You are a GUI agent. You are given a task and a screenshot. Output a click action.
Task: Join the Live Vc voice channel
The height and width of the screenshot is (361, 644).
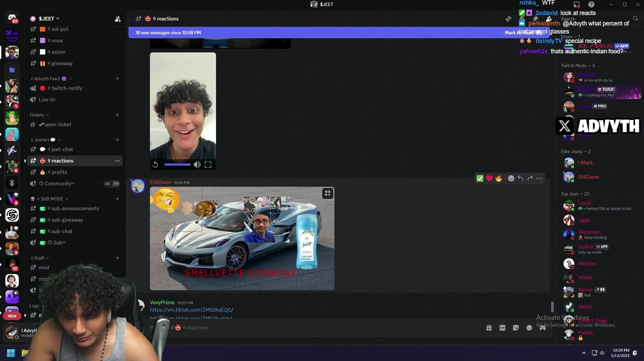(75, 100)
